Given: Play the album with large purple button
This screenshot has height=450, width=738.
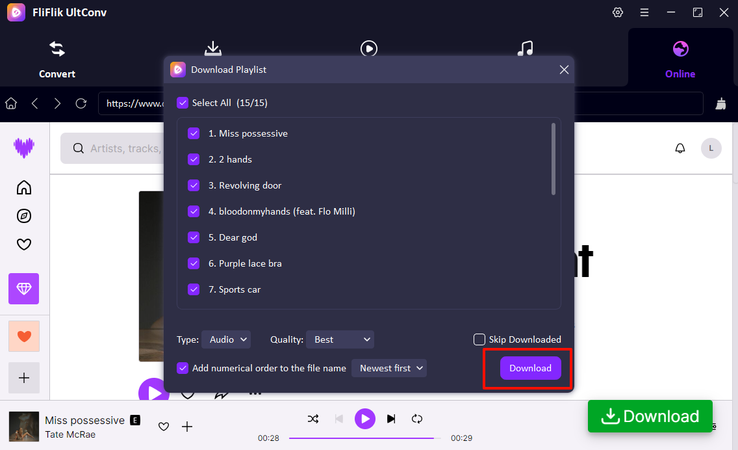Looking at the screenshot, I should click(x=153, y=392).
